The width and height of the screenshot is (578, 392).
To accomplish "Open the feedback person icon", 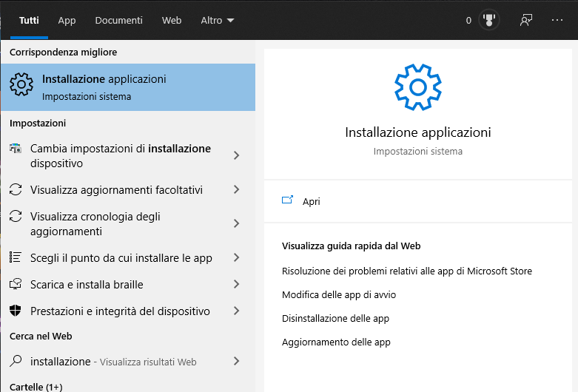I will [x=526, y=20].
